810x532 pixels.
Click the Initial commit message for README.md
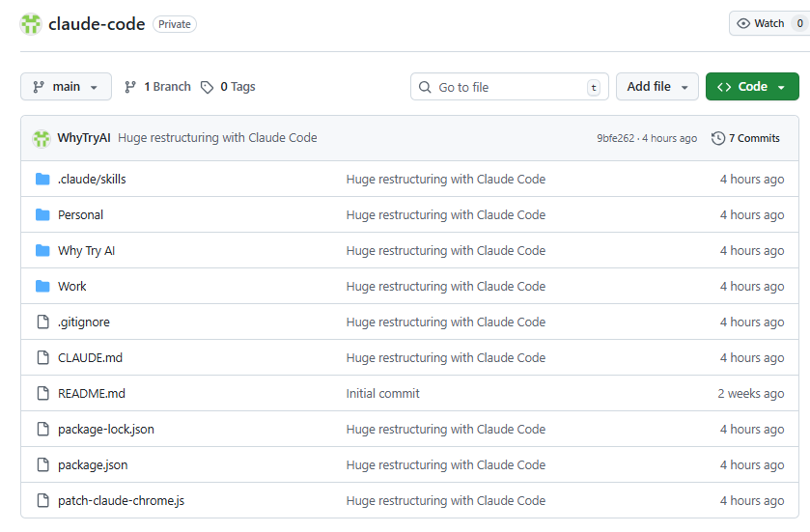coord(382,393)
